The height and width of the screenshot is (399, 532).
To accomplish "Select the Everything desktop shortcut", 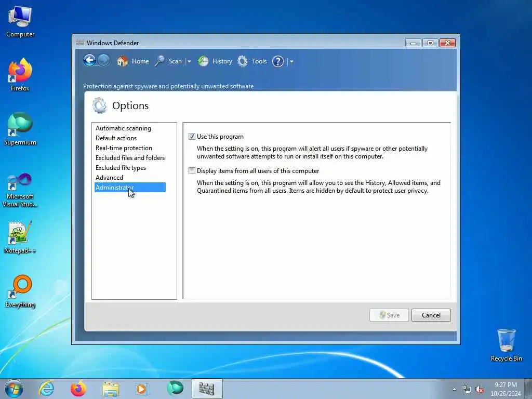I will (20, 291).
